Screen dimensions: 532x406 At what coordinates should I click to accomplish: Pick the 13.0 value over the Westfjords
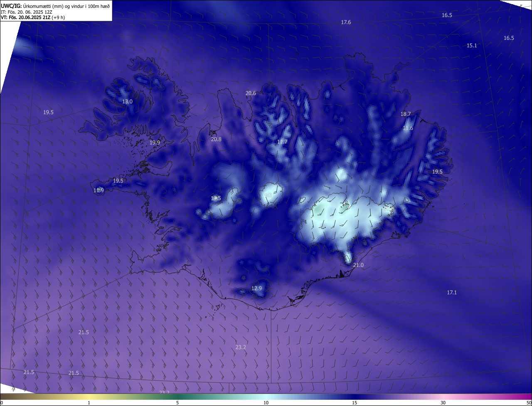tap(127, 102)
